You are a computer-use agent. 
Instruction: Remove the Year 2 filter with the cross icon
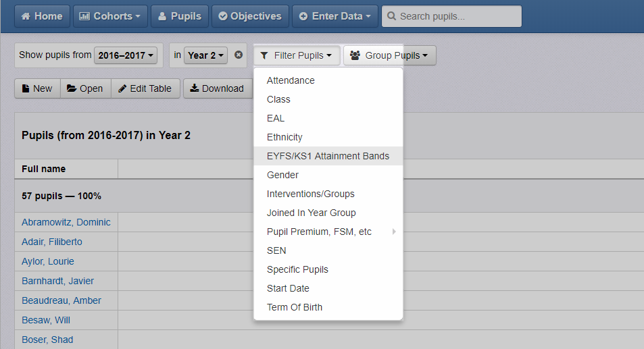(239, 55)
